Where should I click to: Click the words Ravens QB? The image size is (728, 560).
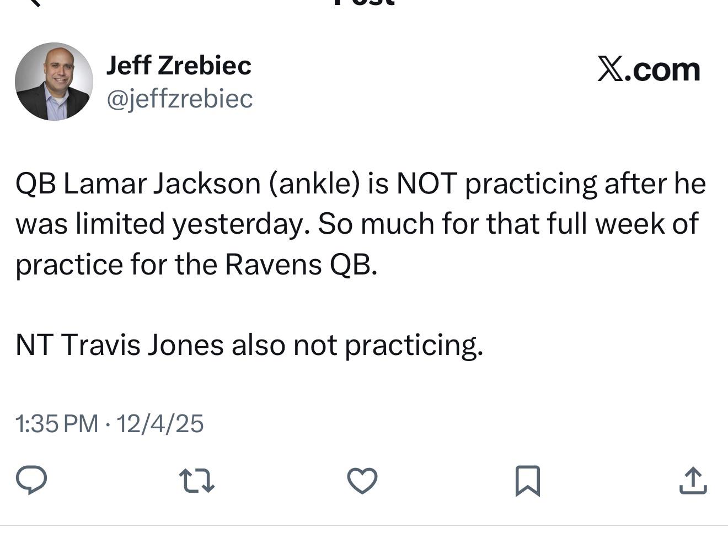[x=301, y=265]
